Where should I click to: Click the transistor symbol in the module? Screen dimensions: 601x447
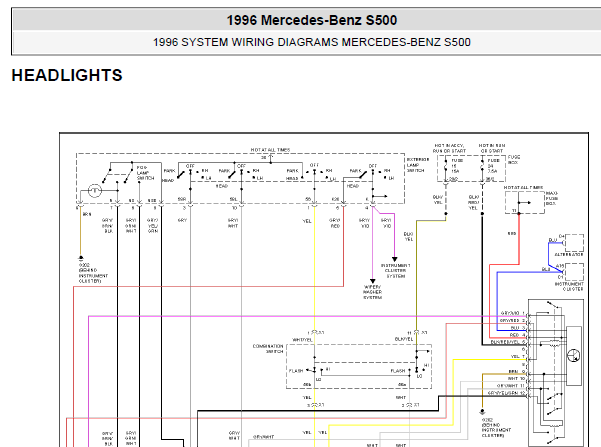coord(574,355)
